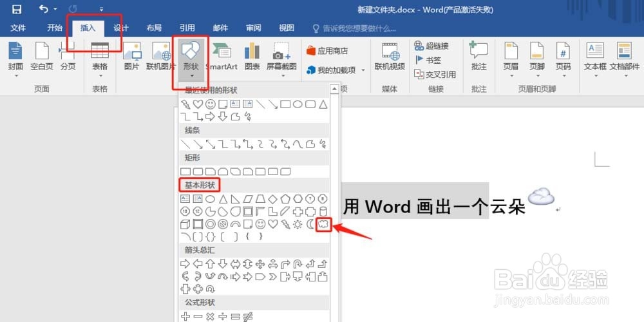
Task: Select the four-way quad arrow shape
Action: (260, 263)
